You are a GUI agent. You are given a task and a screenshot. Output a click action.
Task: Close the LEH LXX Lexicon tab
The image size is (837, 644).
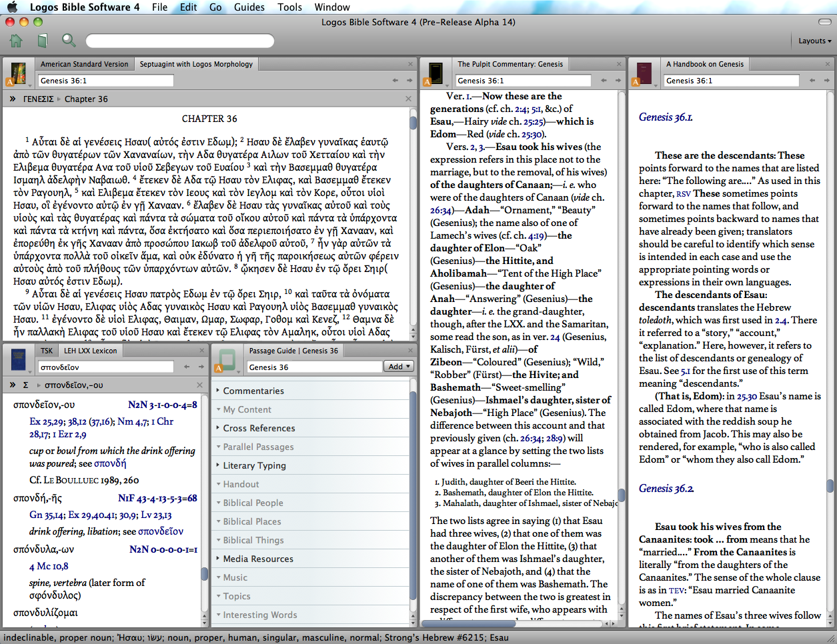pyautogui.click(x=202, y=350)
